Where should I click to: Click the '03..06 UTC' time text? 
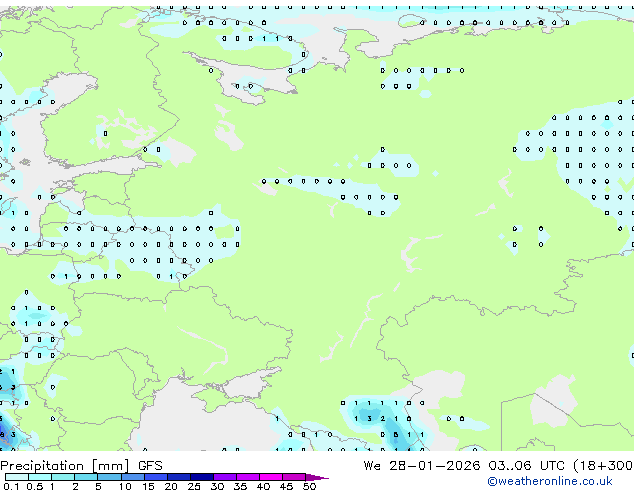526,466
